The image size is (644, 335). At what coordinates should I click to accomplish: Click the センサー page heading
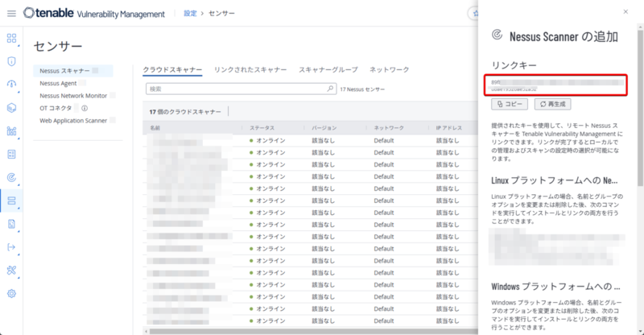58,46
